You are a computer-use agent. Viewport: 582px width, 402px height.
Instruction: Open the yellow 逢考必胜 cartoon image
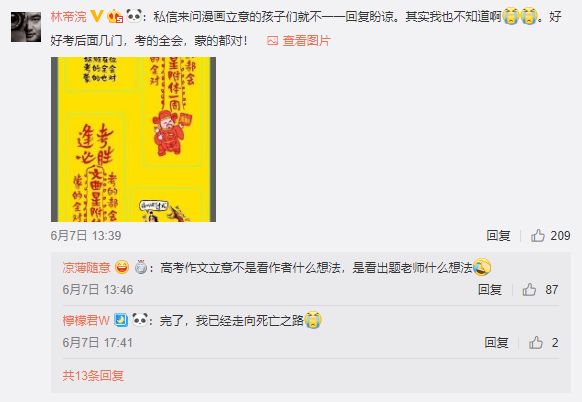(133, 140)
